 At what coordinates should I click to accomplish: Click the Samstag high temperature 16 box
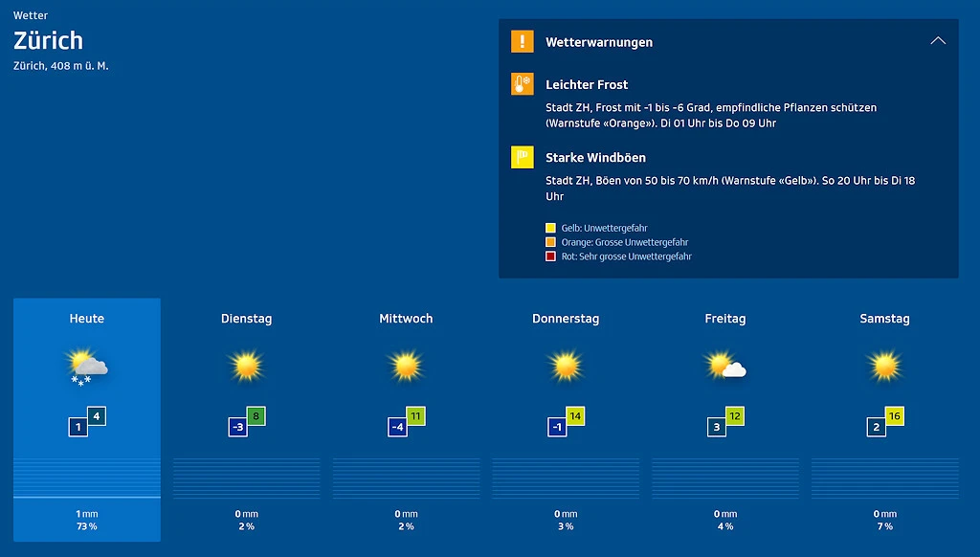[894, 416]
